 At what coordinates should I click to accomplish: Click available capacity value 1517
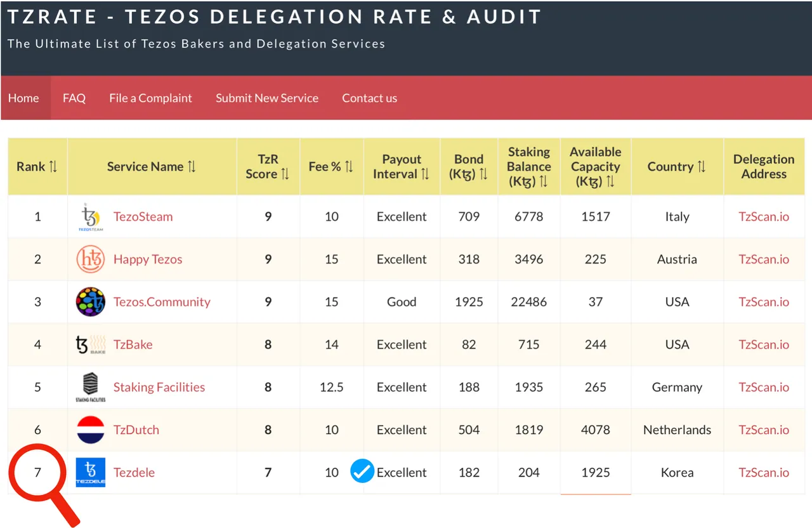pyautogui.click(x=595, y=216)
